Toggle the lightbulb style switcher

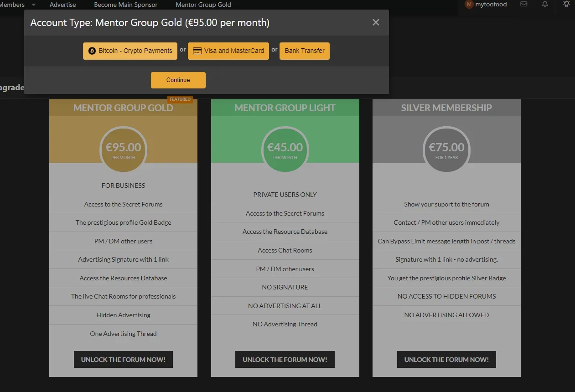tap(566, 4)
